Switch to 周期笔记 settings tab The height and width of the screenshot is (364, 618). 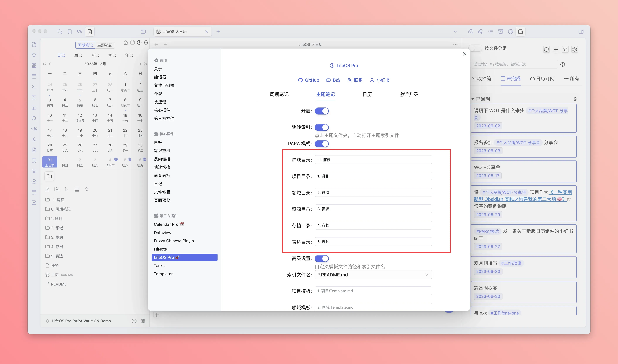pyautogui.click(x=279, y=94)
